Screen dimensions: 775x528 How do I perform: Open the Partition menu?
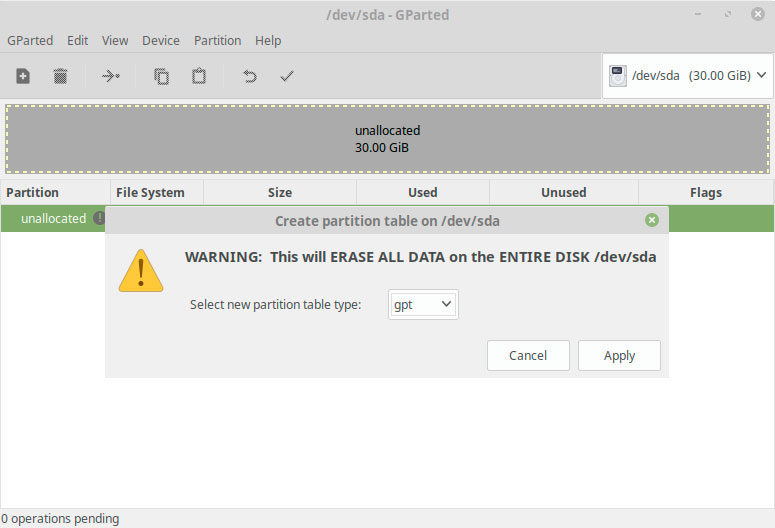[x=217, y=41]
